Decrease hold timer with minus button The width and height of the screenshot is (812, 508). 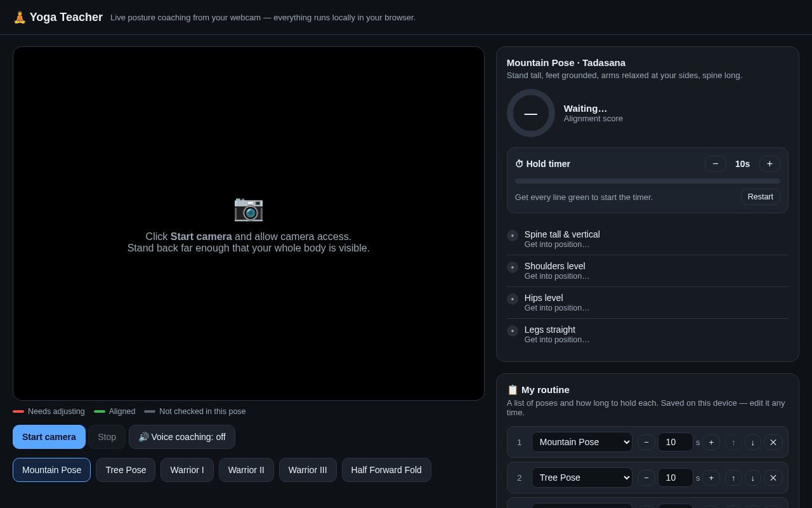[x=716, y=164]
